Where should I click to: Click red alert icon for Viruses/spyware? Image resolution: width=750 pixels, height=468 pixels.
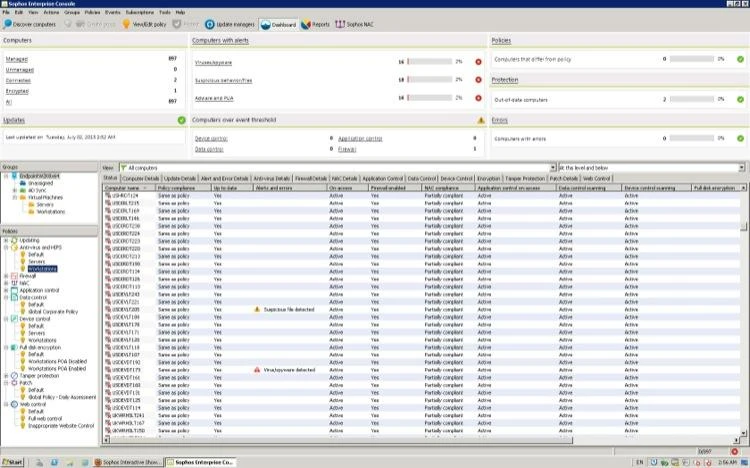478,62
